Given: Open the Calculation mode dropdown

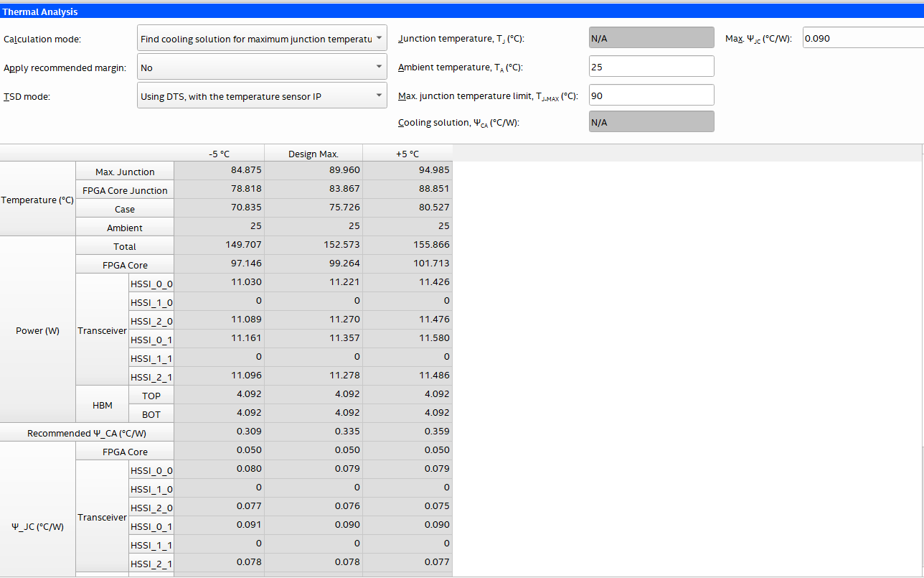Looking at the screenshot, I should 262,39.
